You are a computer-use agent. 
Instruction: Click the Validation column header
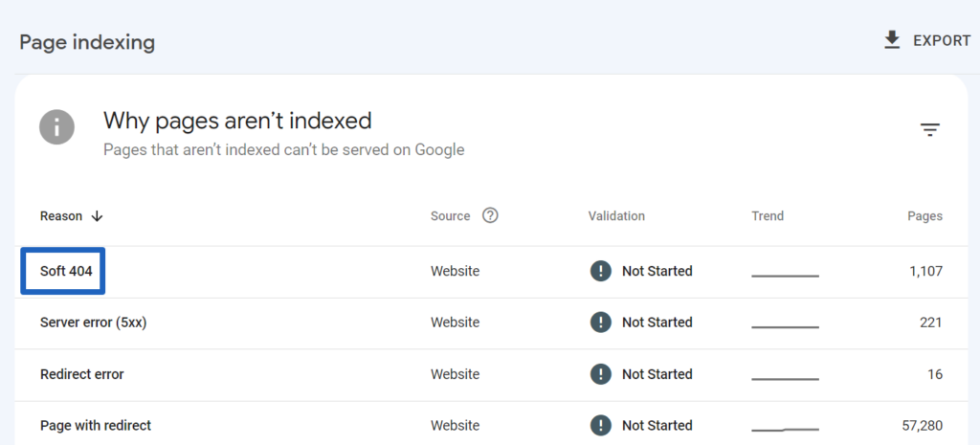[616, 216]
